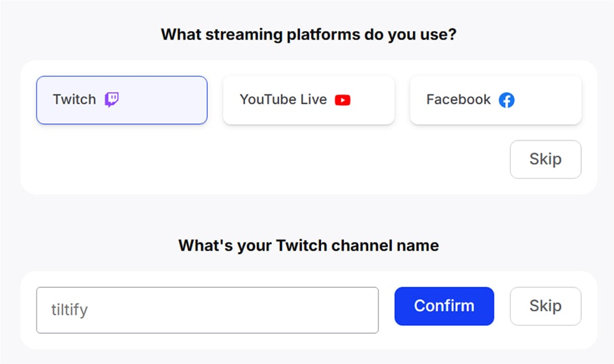Skip the streaming platforms question
Viewport: 614px width, 364px height.
[545, 159]
